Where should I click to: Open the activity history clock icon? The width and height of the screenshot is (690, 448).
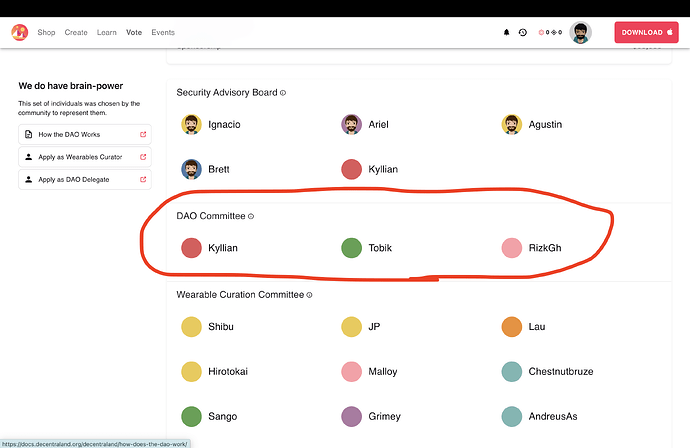click(523, 32)
